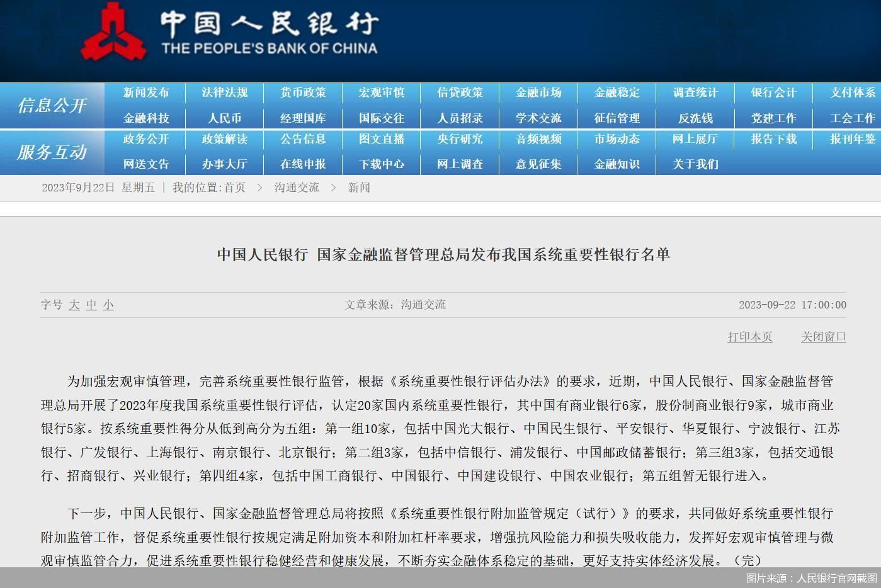Click the 新闻 breadcrumb link

[359, 188]
